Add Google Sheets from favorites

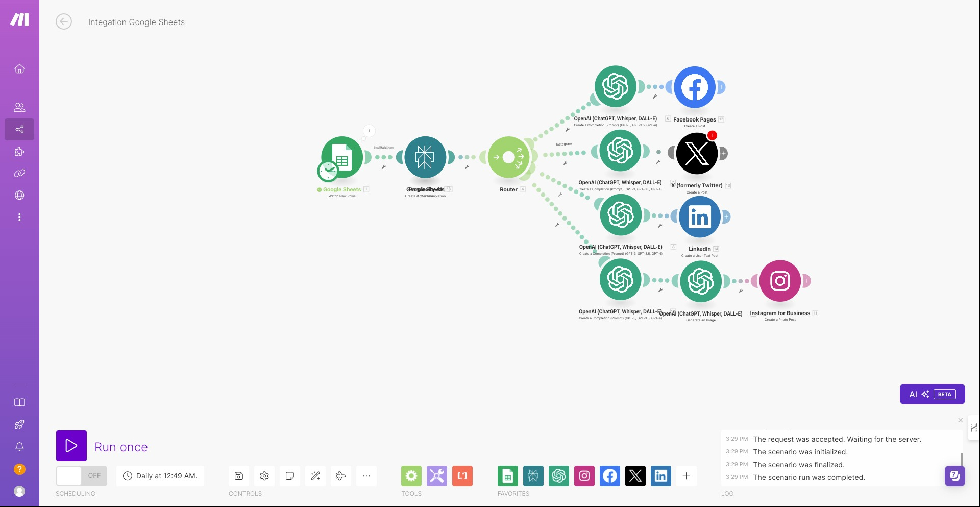[x=508, y=476]
